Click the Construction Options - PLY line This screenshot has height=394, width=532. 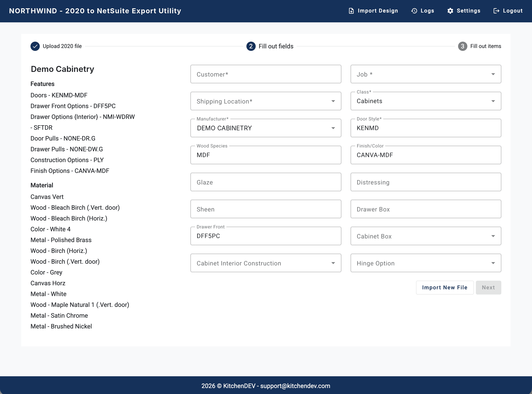[67, 160]
